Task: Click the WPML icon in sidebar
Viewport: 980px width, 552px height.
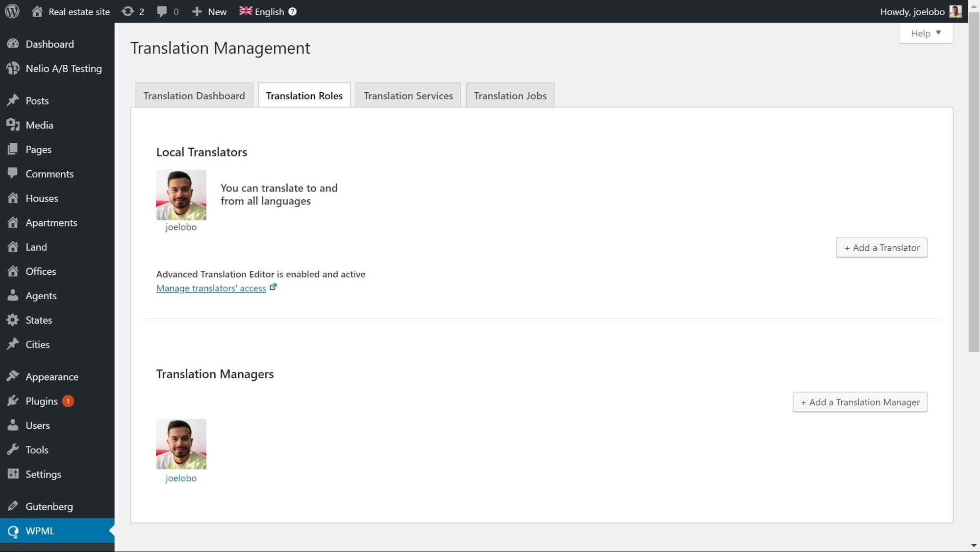Action: [13, 531]
